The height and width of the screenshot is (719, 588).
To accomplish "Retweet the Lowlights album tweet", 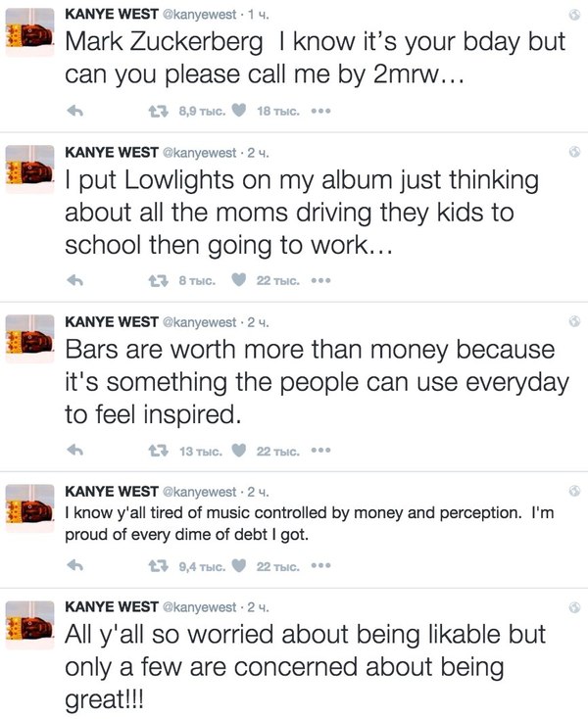I will (152, 280).
